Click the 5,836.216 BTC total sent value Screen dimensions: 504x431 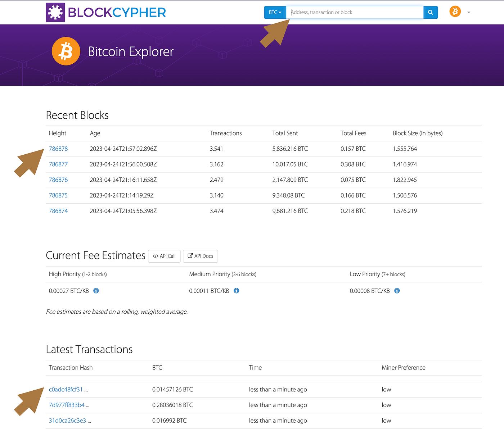tap(290, 149)
